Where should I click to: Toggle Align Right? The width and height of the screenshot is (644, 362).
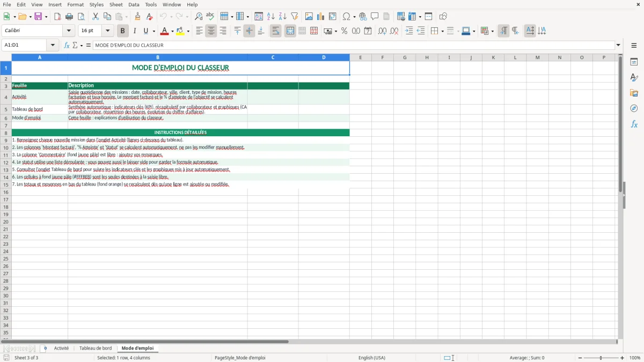point(223,31)
